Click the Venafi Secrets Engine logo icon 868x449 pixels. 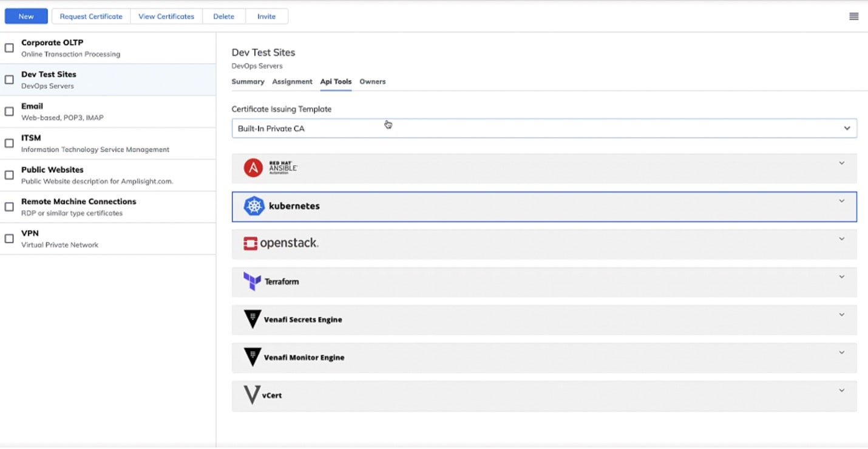(252, 320)
